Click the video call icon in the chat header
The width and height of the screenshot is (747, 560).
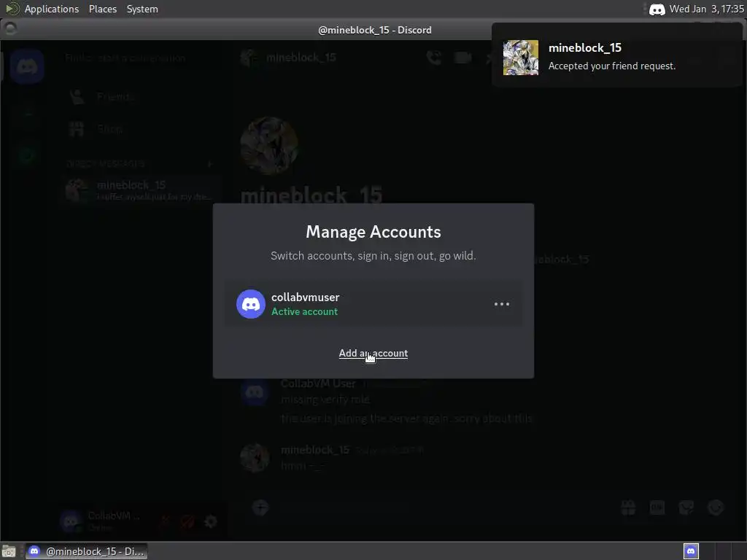462,58
